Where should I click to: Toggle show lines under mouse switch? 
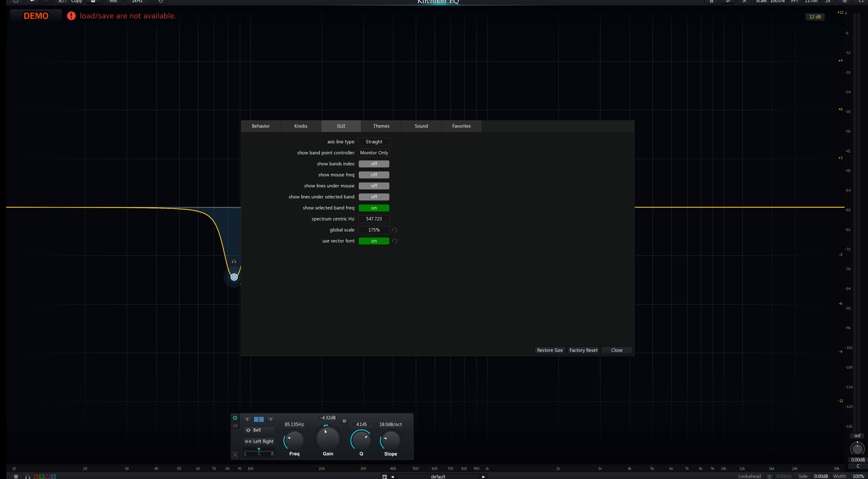(x=374, y=186)
